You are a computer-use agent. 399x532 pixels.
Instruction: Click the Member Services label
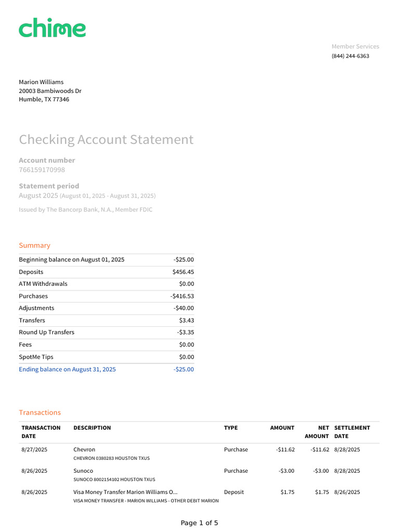click(x=355, y=46)
